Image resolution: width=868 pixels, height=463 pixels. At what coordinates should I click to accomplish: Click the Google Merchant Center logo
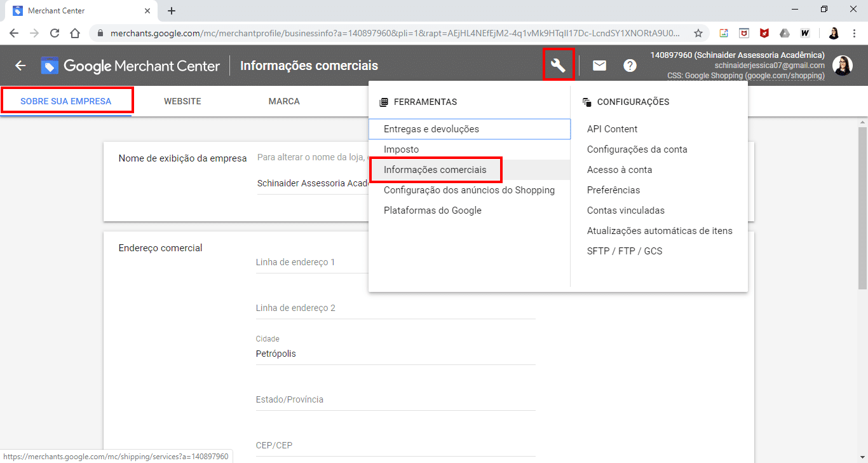(x=130, y=66)
